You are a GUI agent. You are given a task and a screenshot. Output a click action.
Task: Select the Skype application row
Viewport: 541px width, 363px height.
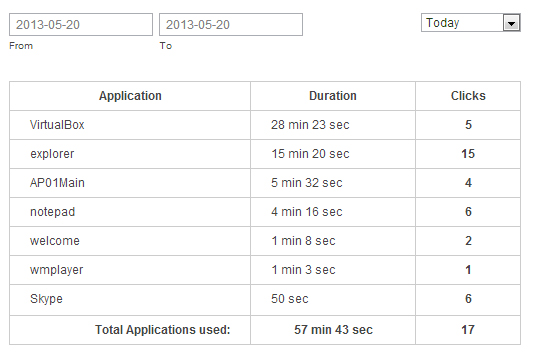point(265,300)
